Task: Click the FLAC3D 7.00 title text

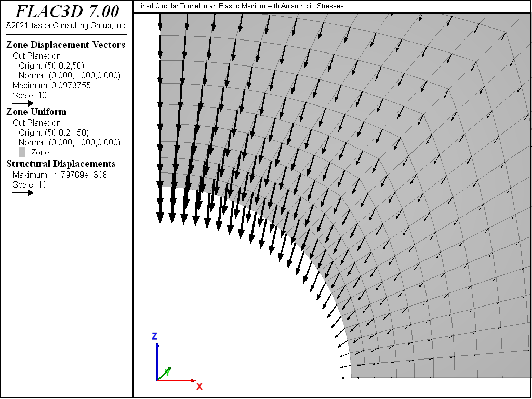Action: click(67, 11)
